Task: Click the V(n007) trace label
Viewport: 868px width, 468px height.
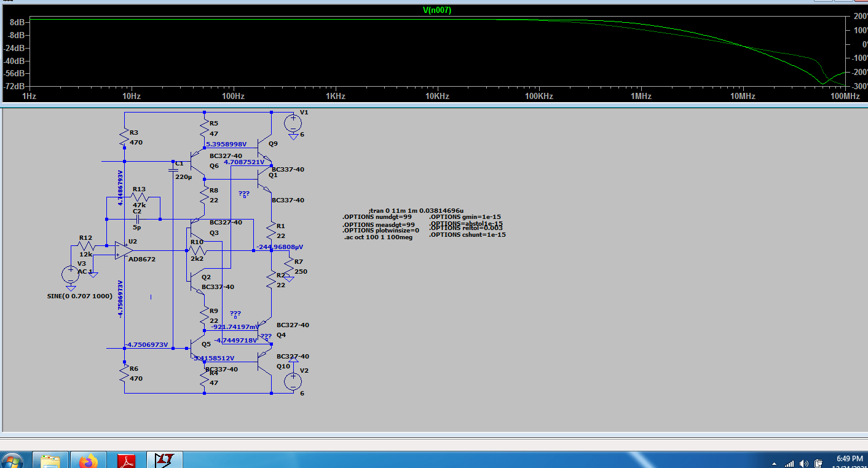Action: (x=437, y=10)
